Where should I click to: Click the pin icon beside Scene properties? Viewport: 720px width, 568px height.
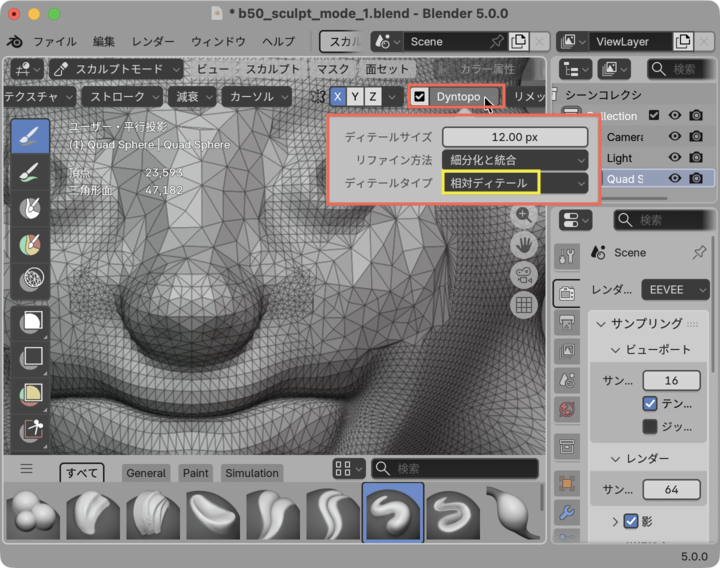[x=699, y=253]
